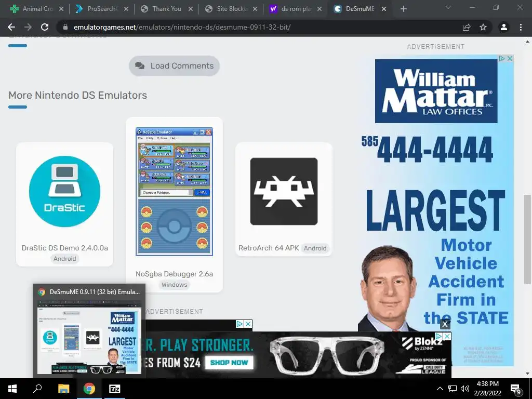Click the network tray icon
The height and width of the screenshot is (399, 532).
453,389
